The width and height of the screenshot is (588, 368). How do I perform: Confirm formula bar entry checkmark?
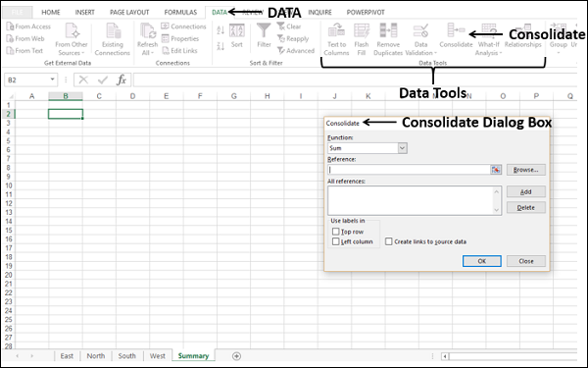click(x=102, y=79)
